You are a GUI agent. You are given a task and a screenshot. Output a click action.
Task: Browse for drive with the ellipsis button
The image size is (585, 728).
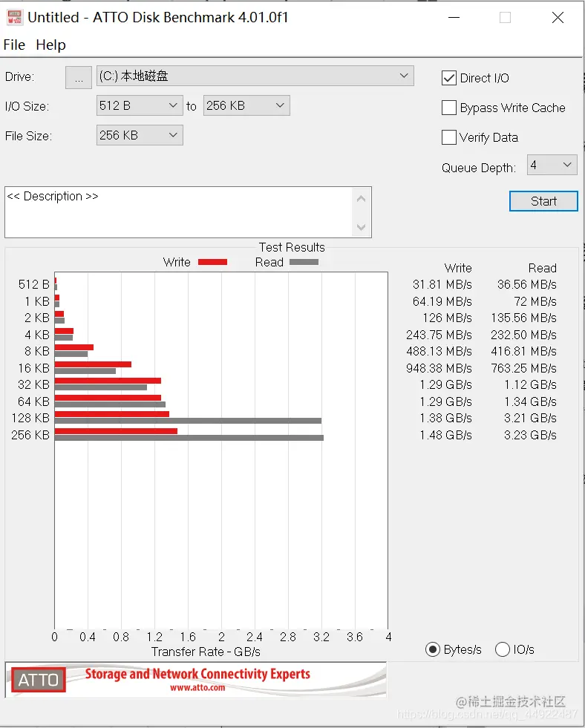click(79, 77)
